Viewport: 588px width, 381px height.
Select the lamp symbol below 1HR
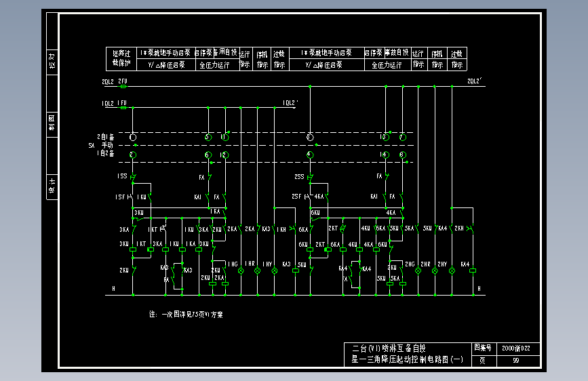258,270
